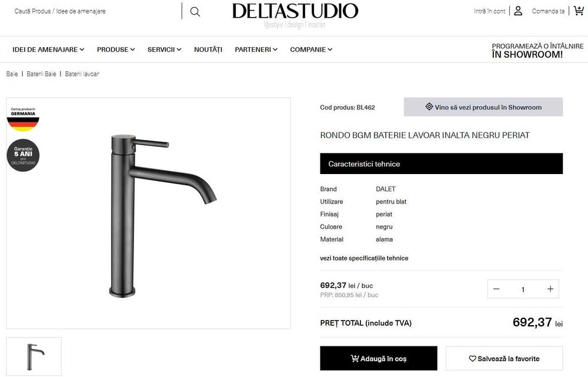The image size is (588, 377).
Task: Open the user account icon
Action: 518,11
